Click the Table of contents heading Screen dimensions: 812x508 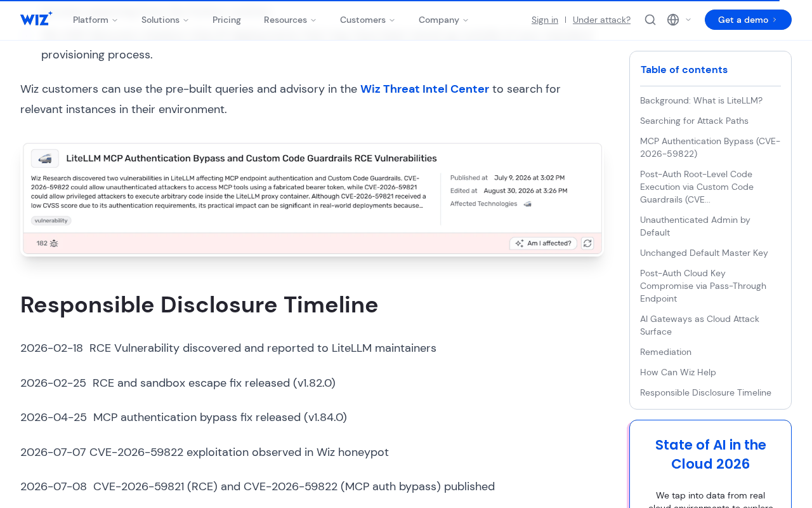coord(684,70)
